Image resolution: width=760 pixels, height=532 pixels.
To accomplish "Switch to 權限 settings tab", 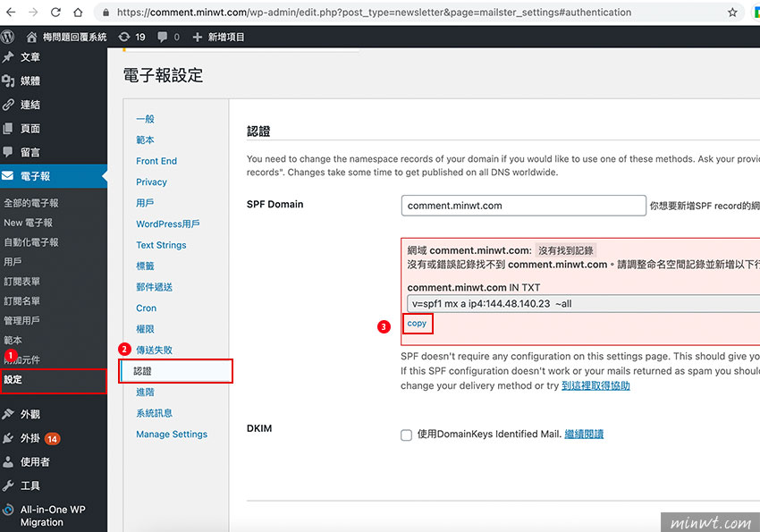I will click(x=146, y=329).
